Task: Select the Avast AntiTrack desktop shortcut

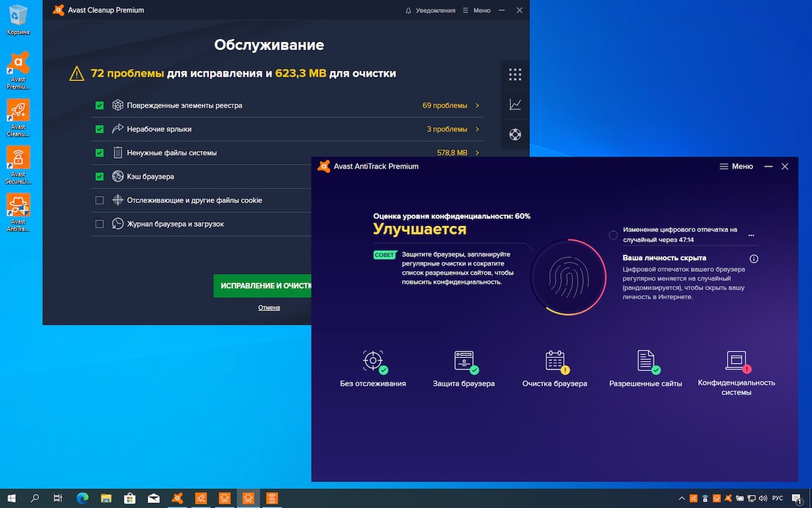Action: [18, 213]
